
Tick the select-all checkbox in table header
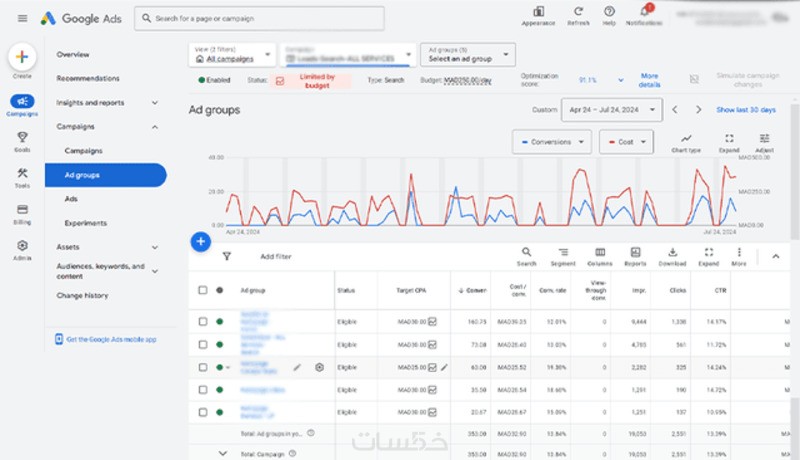pyautogui.click(x=203, y=290)
